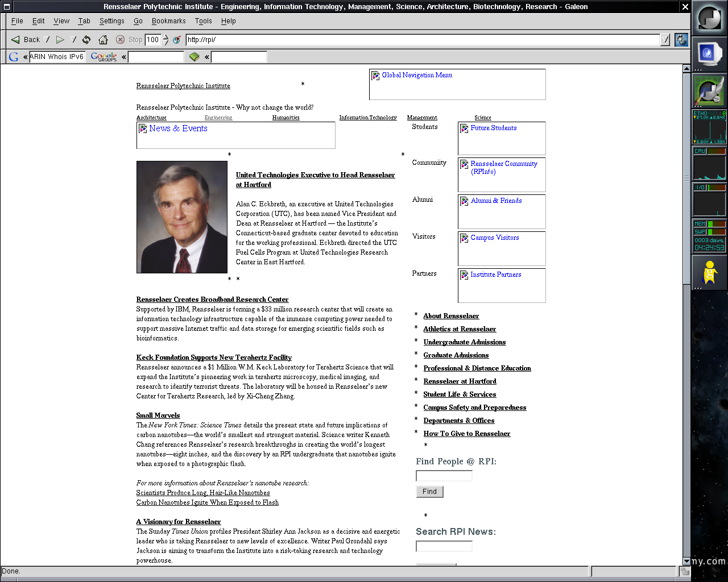Image resolution: width=728 pixels, height=582 pixels.
Task: Open the View menu
Action: pyautogui.click(x=61, y=21)
